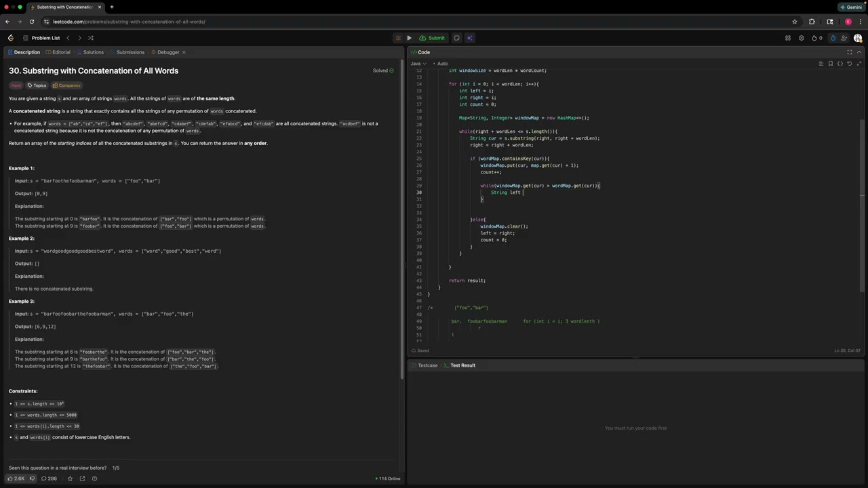Close the Debugger tab
868x488 pixels.
click(184, 52)
